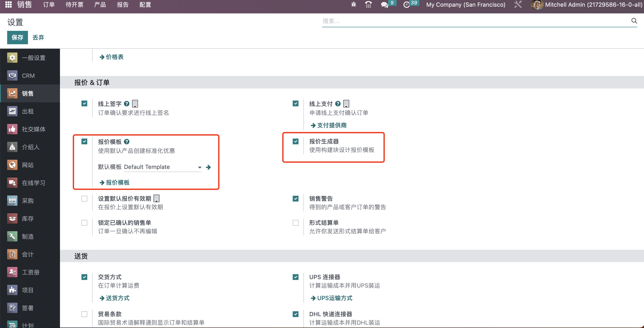The height and width of the screenshot is (328, 644).
Task: Toggle the 报价生成器 checkbox
Action: (x=296, y=141)
